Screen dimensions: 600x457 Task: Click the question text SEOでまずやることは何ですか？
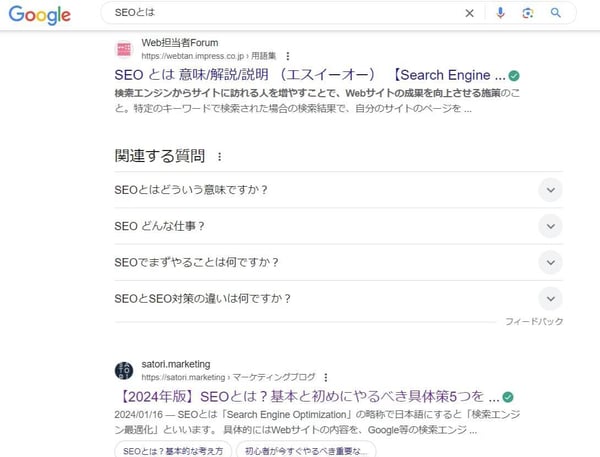tap(196, 263)
